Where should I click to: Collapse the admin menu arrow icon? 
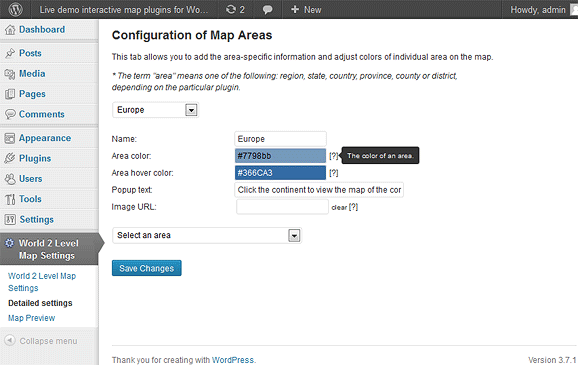10,340
